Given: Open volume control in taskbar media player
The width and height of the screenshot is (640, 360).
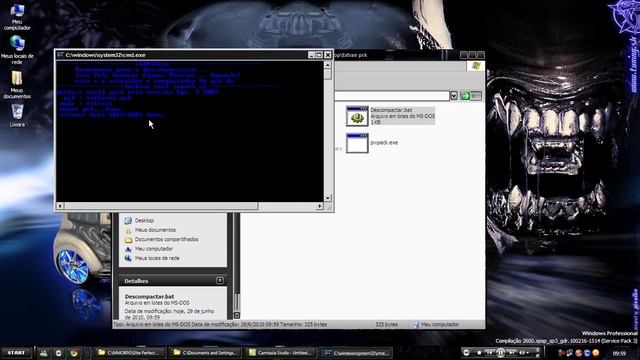Looking at the screenshot, I should [523, 353].
